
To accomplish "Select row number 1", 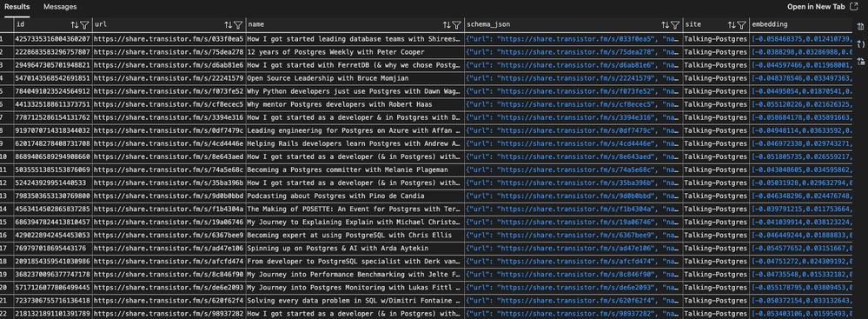I will coord(6,39).
